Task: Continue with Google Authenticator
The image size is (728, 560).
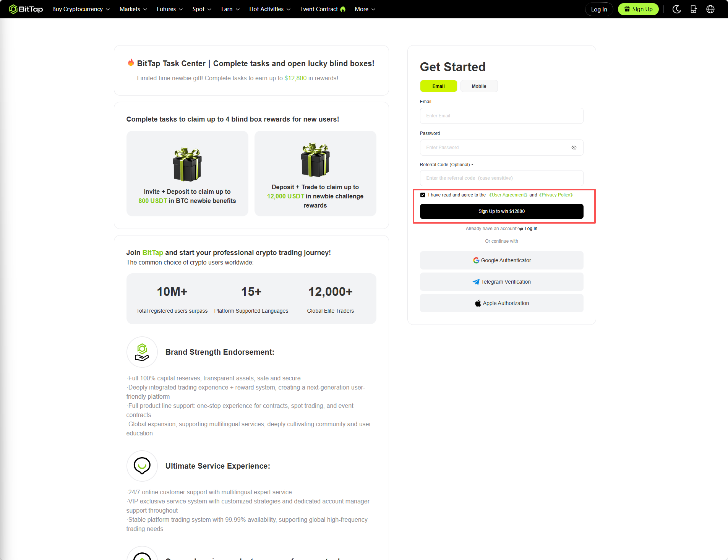Action: coord(501,260)
